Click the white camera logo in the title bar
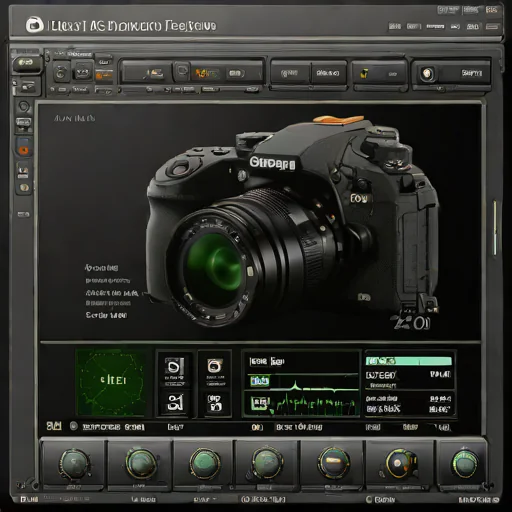The image size is (512, 512). [x=35, y=25]
